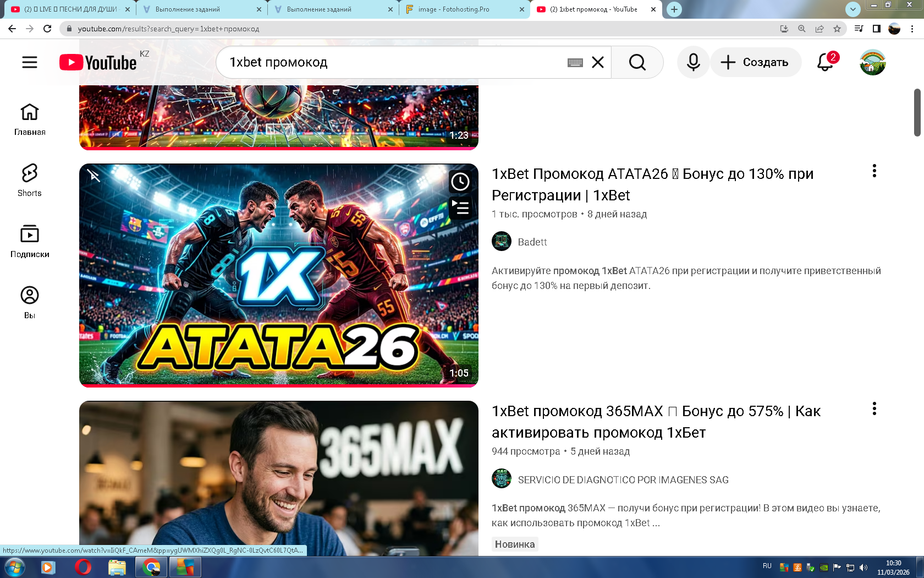Open Подписки in the sidebar
The width and height of the screenshot is (924, 578).
point(30,242)
